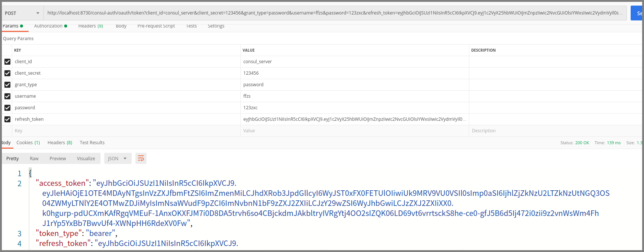Click the ffzs value cell

(355, 96)
